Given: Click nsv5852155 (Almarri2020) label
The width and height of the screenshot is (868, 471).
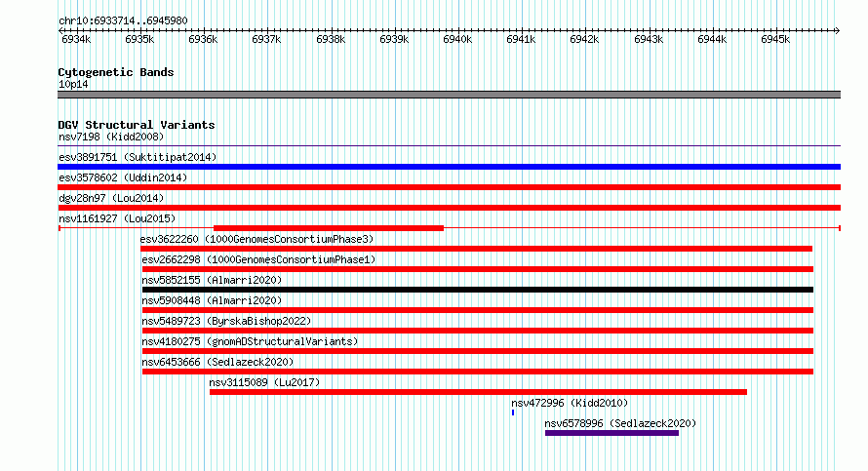Looking at the screenshot, I should click(x=212, y=280).
